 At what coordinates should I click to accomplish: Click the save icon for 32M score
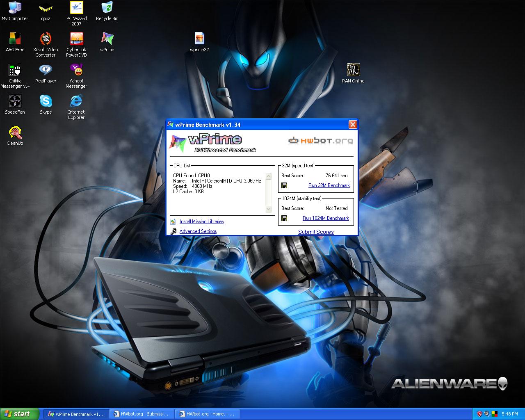click(x=284, y=185)
